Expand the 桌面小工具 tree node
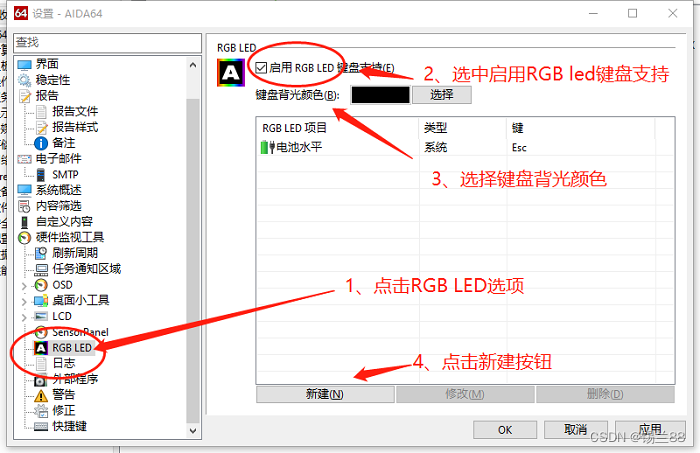The image size is (700, 453). click(24, 302)
